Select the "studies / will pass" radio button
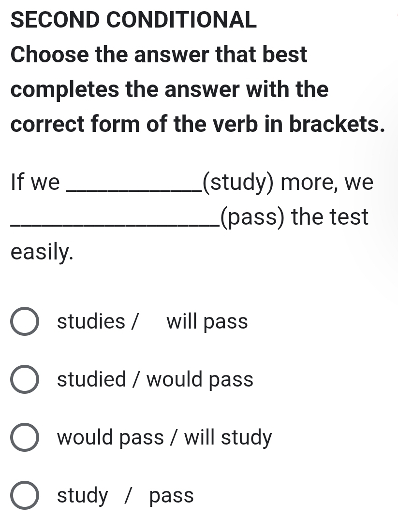 pyautogui.click(x=24, y=321)
